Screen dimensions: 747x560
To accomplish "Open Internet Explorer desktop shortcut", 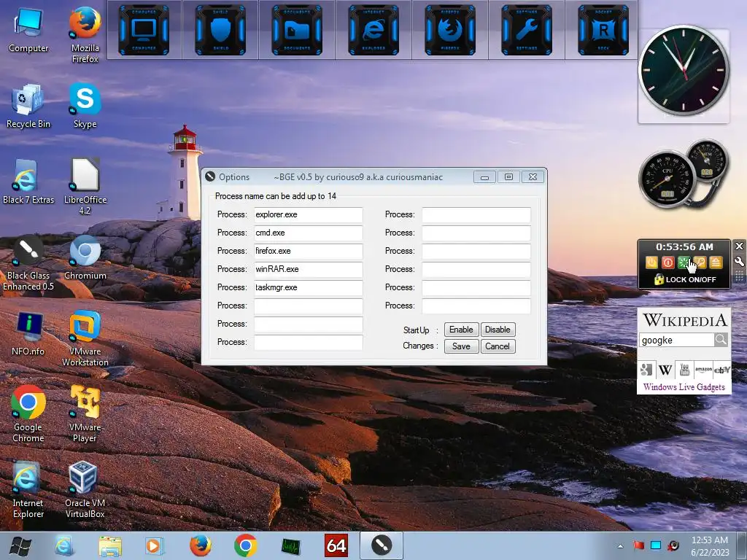I will [x=28, y=489].
